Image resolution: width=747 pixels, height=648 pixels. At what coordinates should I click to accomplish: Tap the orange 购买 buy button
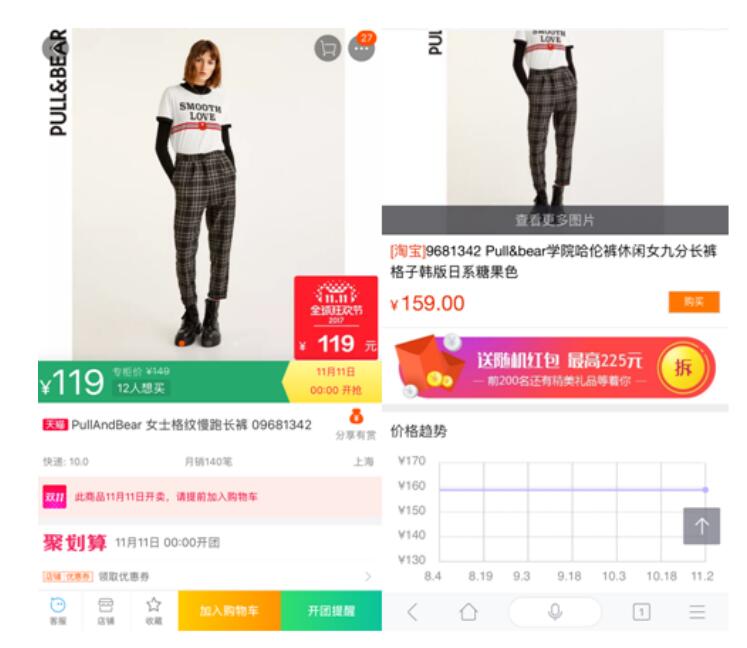pos(694,302)
